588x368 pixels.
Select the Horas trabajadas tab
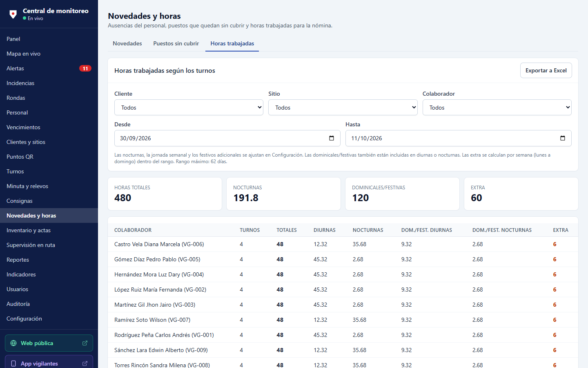coord(232,43)
